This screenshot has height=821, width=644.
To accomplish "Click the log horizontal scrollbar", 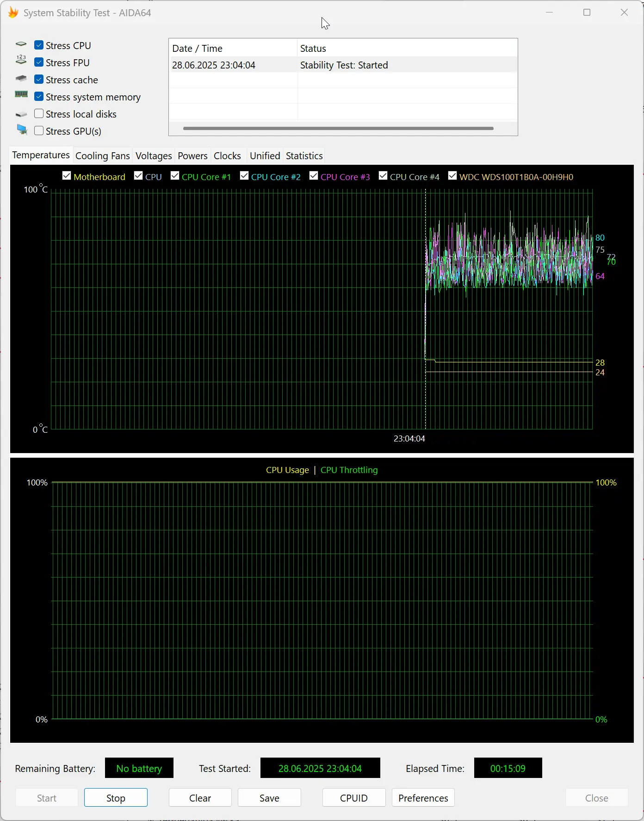I will (x=338, y=129).
